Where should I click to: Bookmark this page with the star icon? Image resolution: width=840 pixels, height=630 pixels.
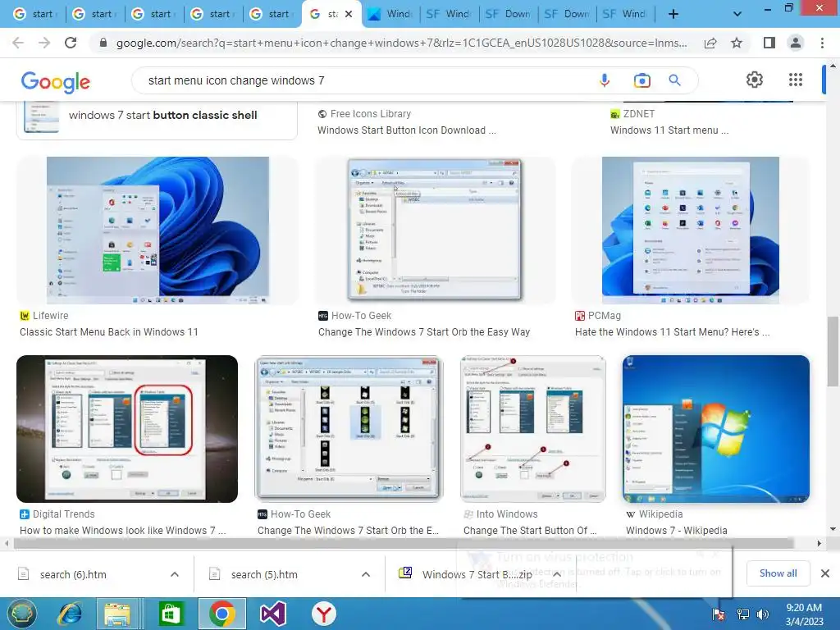pos(737,43)
